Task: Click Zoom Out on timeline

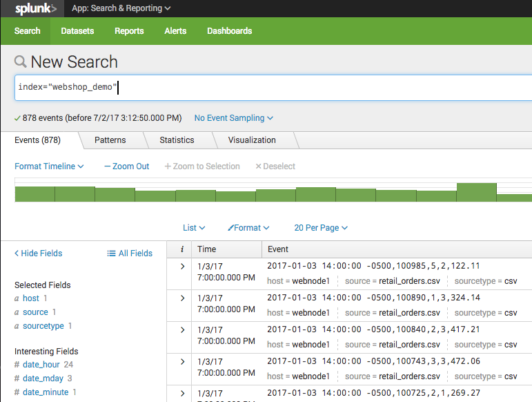Action: point(127,166)
